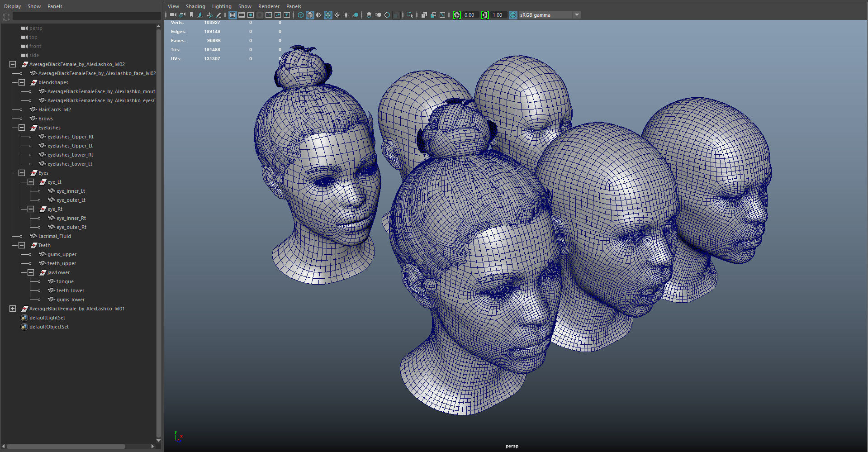The width and height of the screenshot is (868, 452).
Task: Click the X-Ray Active Components icon
Action: [x=433, y=15]
